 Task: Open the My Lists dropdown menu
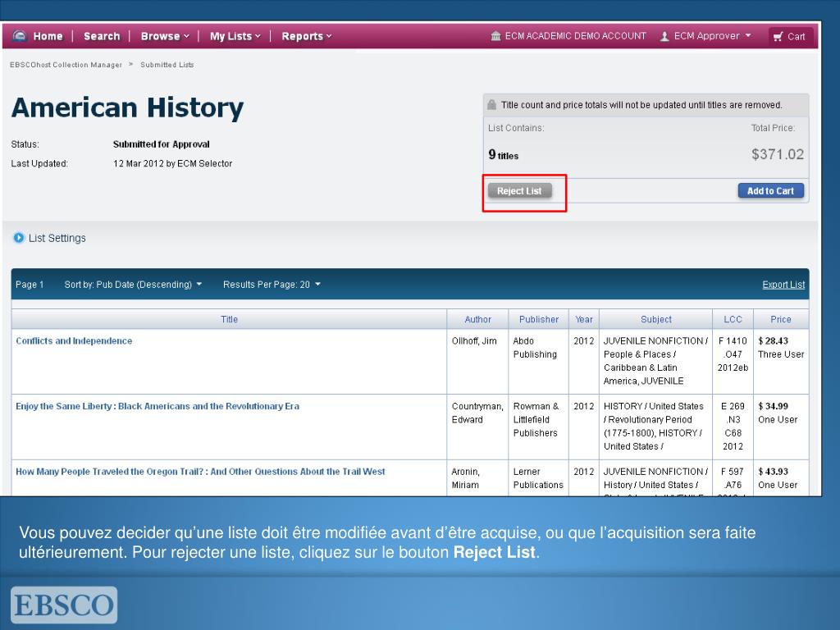pyautogui.click(x=235, y=36)
